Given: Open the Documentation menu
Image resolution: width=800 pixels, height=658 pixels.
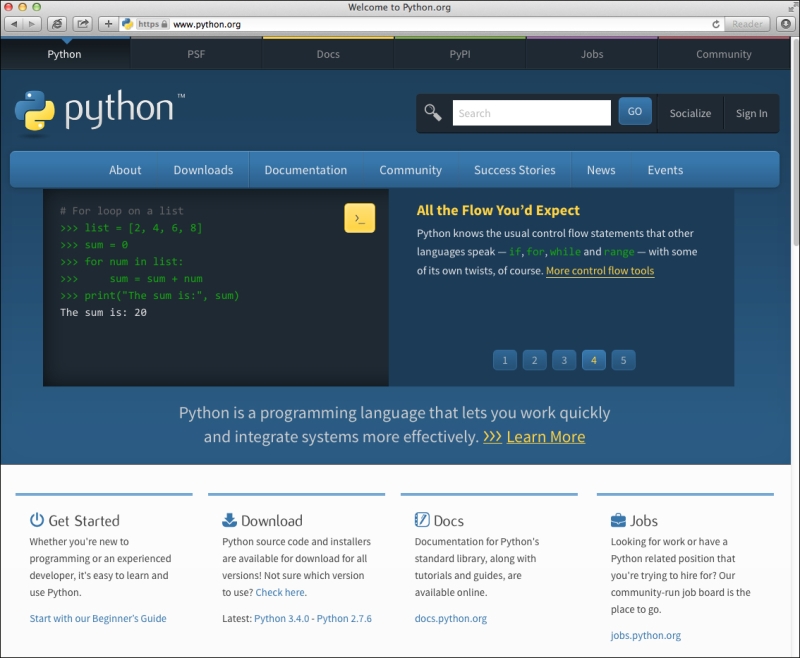Looking at the screenshot, I should (306, 170).
